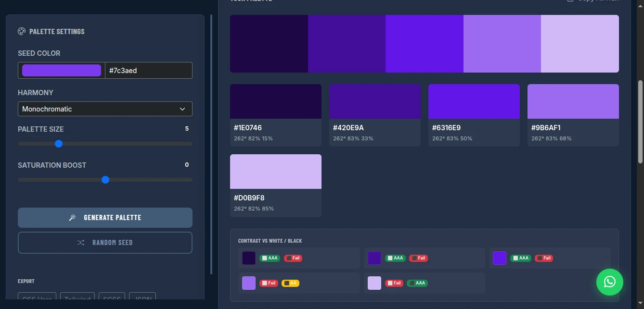The height and width of the screenshot is (309, 644).
Task: Click the shuffle icon on Random Seed
Action: tap(81, 242)
